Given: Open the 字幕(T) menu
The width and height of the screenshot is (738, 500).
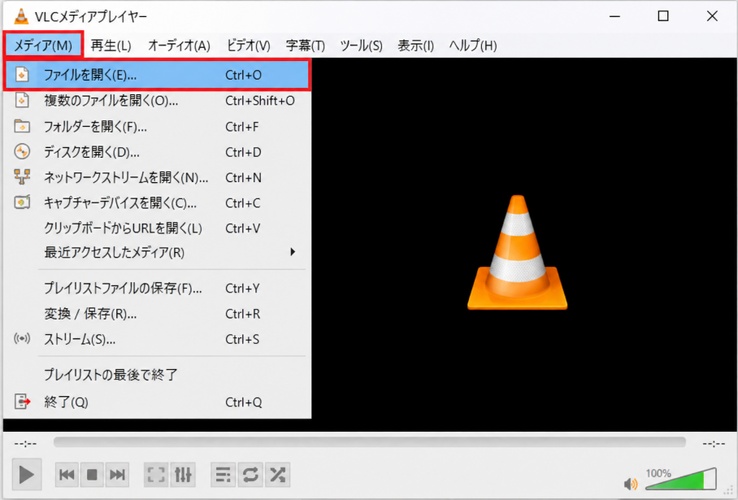Looking at the screenshot, I should pyautogui.click(x=305, y=46).
